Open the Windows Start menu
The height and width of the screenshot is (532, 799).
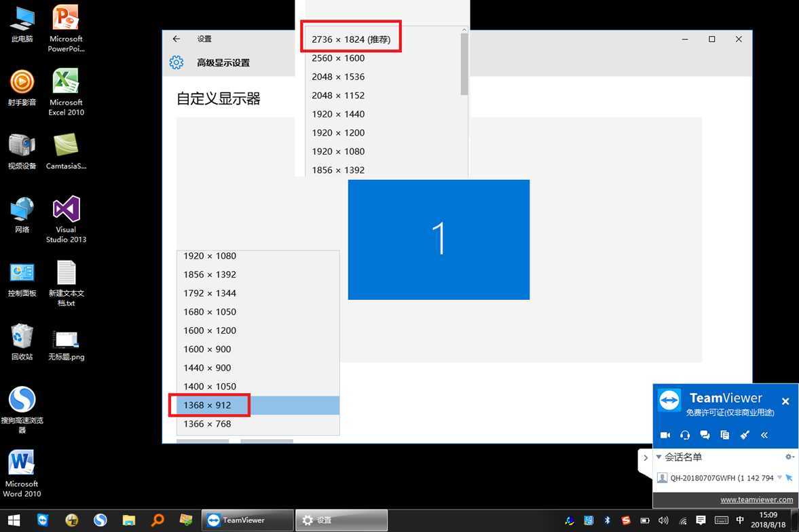[14, 520]
